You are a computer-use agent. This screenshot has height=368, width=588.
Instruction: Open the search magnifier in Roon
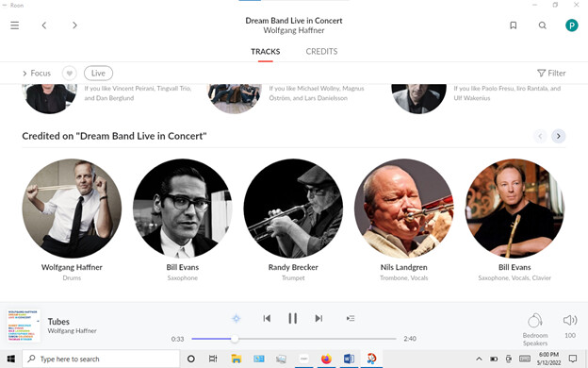coord(542,25)
